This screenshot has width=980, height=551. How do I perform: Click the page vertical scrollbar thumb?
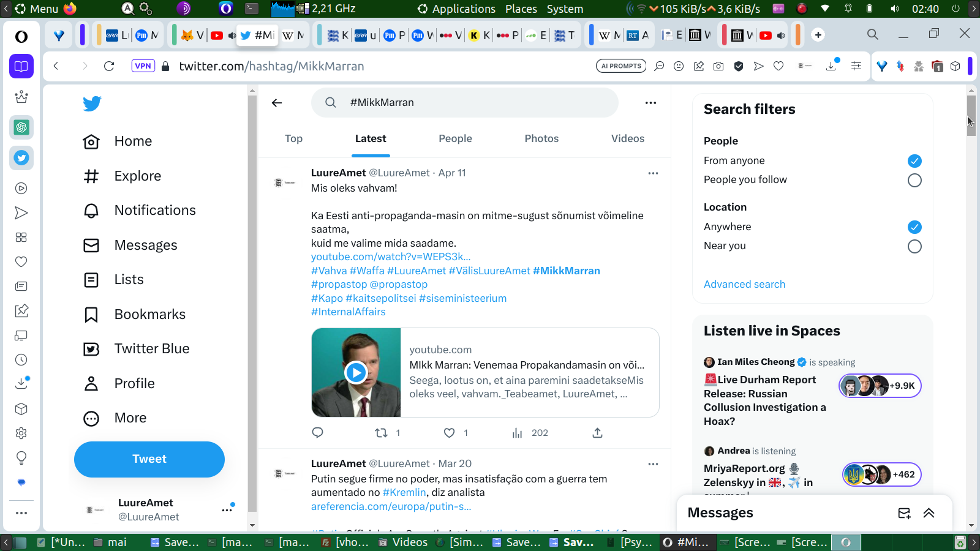tap(971, 115)
